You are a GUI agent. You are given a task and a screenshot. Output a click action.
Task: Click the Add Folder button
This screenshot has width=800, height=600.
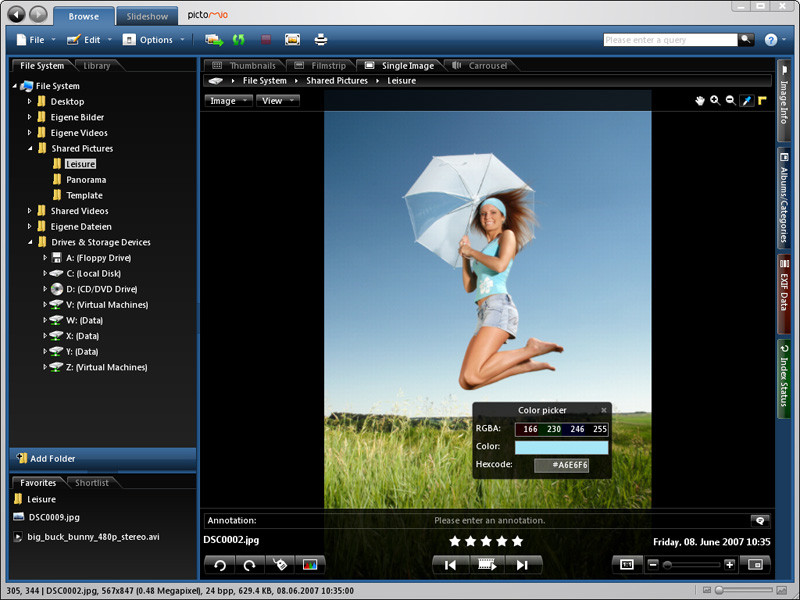(x=103, y=458)
